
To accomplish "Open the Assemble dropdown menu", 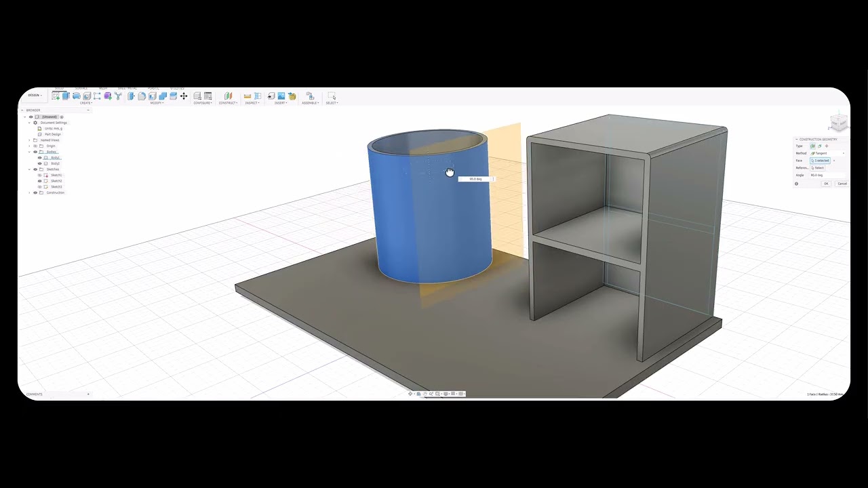I will pyautogui.click(x=310, y=103).
